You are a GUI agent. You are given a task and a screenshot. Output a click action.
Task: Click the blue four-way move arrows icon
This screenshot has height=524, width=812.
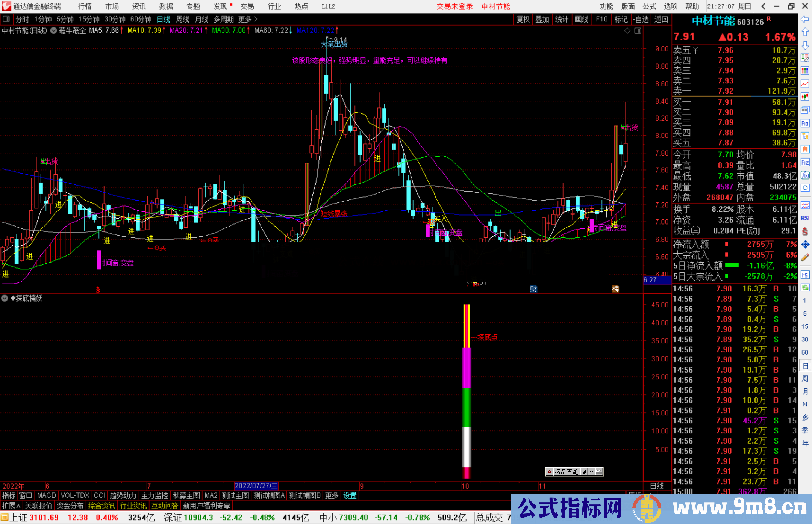click(805, 245)
